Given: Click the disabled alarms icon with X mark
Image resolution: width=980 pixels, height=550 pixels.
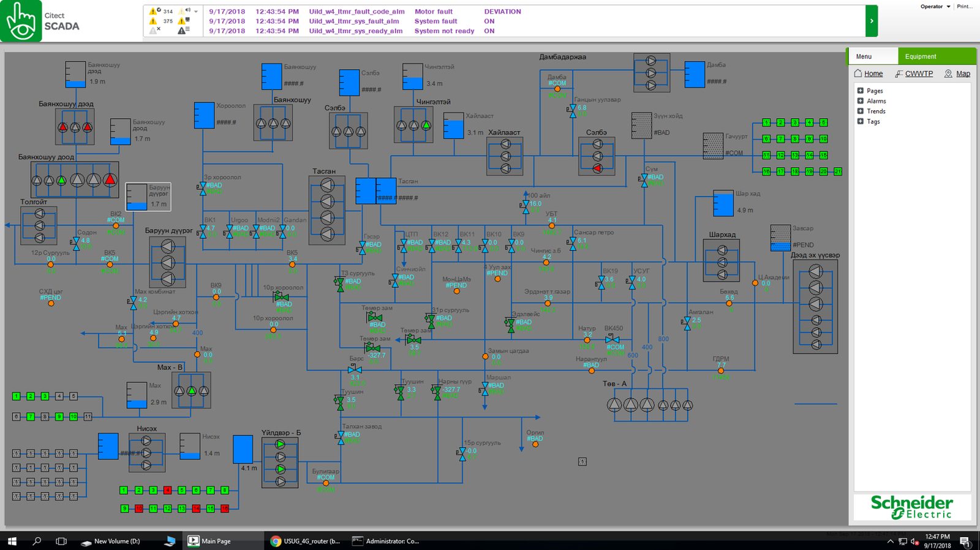Looking at the screenshot, I should tap(155, 30).
